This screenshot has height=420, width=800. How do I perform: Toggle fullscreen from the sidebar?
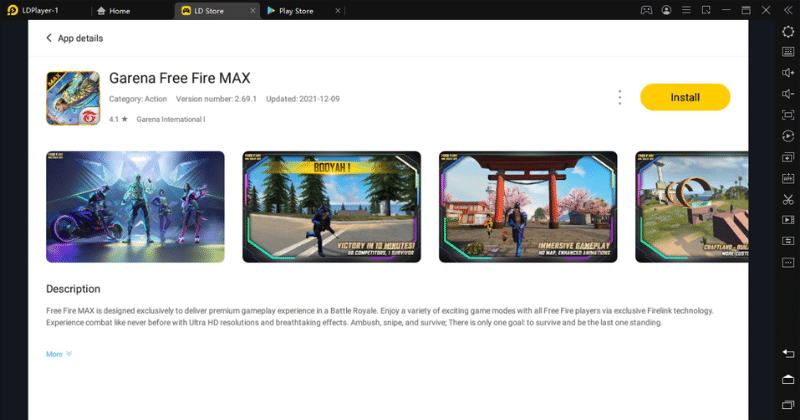point(788,115)
